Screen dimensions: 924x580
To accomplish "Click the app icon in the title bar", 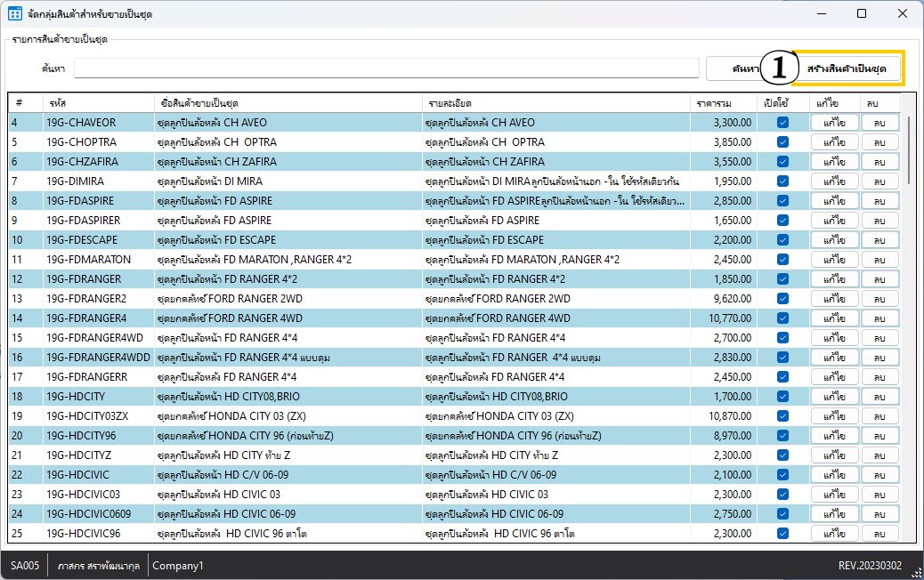I will point(15,14).
